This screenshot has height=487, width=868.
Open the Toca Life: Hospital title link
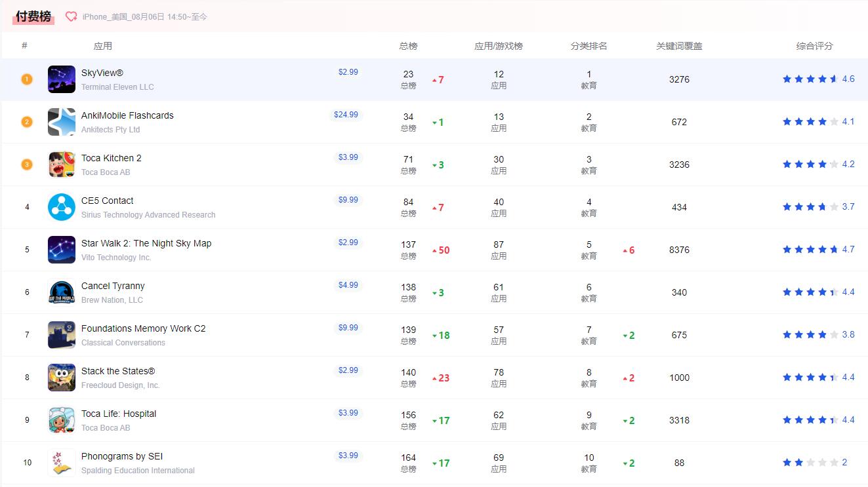click(x=119, y=414)
